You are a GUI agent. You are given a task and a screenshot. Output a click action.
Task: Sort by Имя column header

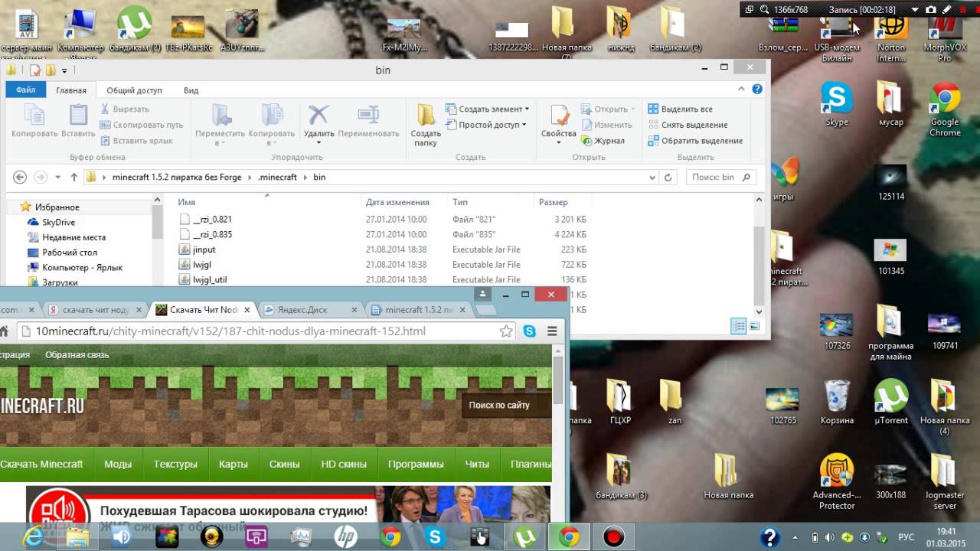[186, 202]
